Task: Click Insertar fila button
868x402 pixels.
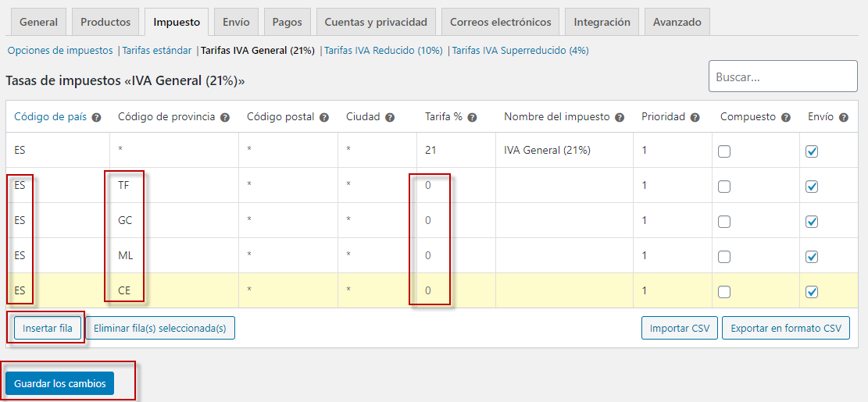Action: click(48, 328)
